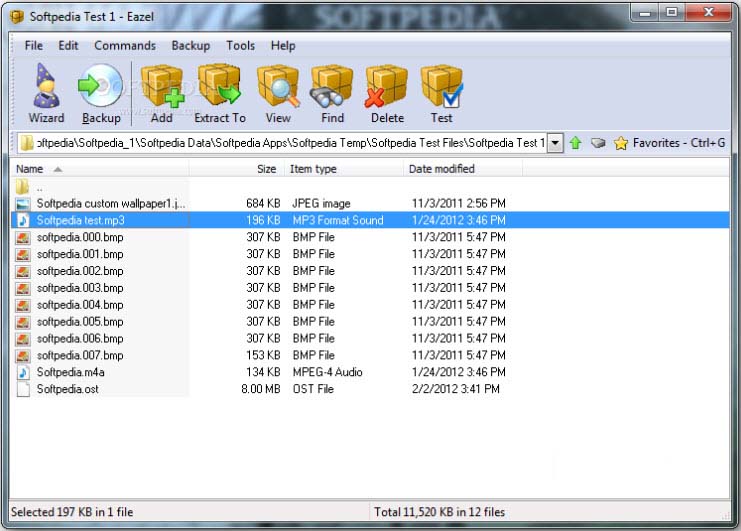This screenshot has width=741, height=531.
Task: Open Favorites with the star button
Action: click(621, 143)
